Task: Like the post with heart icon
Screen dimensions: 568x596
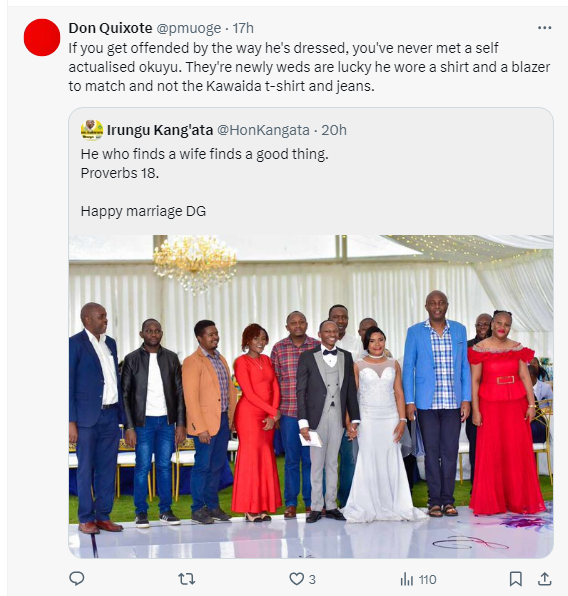Action: [x=296, y=579]
